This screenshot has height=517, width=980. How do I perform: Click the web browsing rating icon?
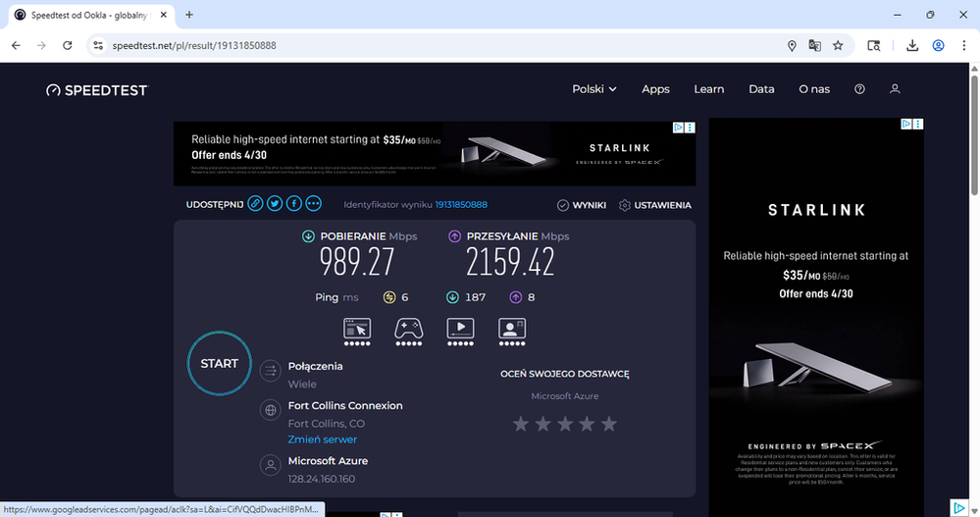[x=357, y=332]
